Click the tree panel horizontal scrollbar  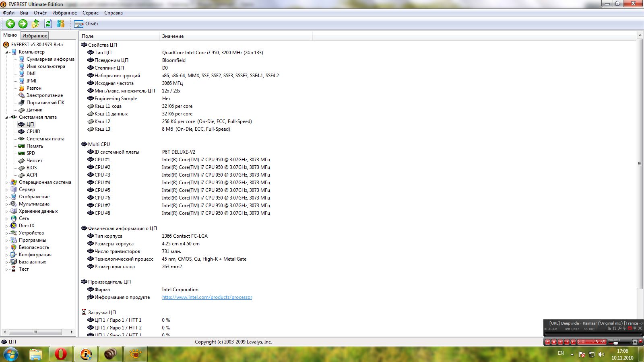click(x=35, y=332)
